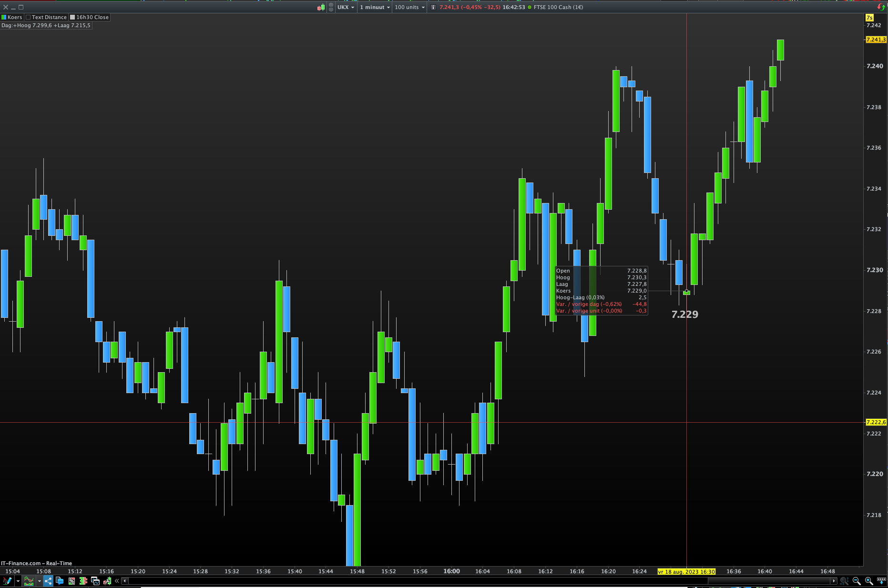Open the drawing tools dropdown arrow

pos(18,581)
